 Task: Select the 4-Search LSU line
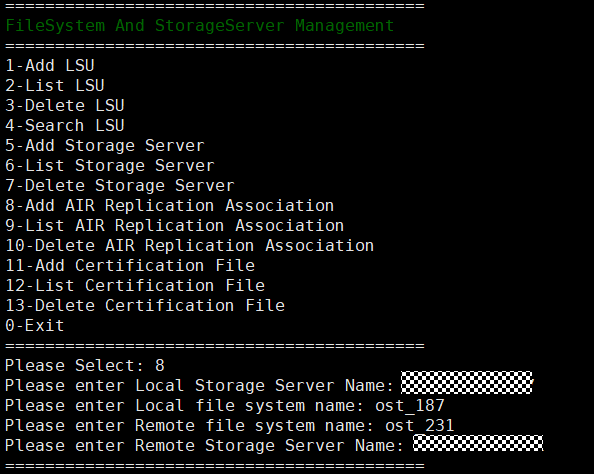click(65, 126)
